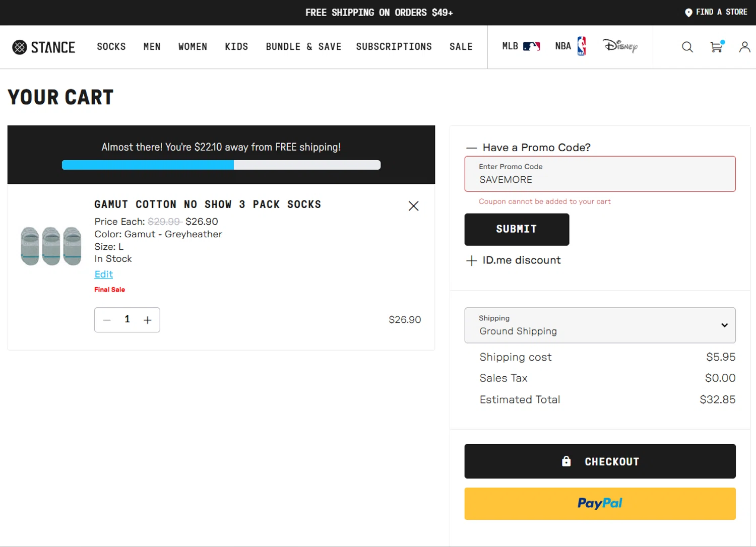Increase item quantity with plus button

(x=148, y=320)
